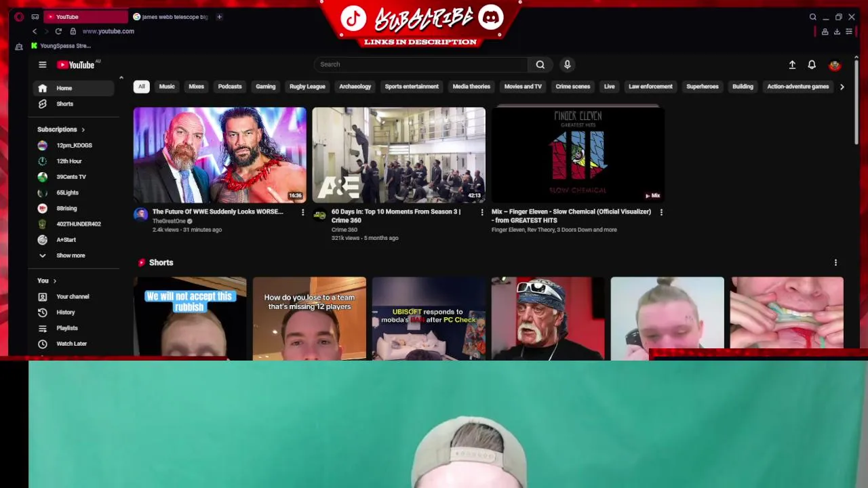Open Crime 360 channel avatar
This screenshot has height=488, width=868.
319,214
